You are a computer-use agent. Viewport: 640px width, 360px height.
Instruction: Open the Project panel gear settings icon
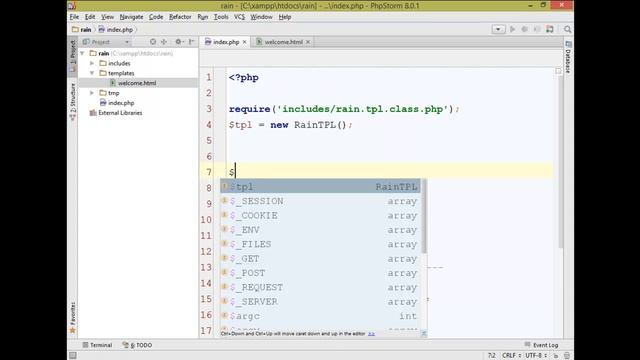point(179,42)
